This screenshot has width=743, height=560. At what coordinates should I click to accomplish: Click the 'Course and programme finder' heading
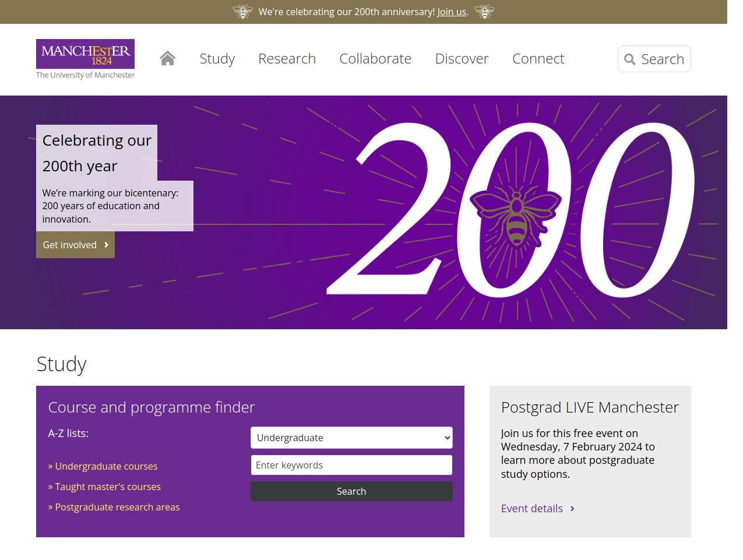click(x=152, y=407)
